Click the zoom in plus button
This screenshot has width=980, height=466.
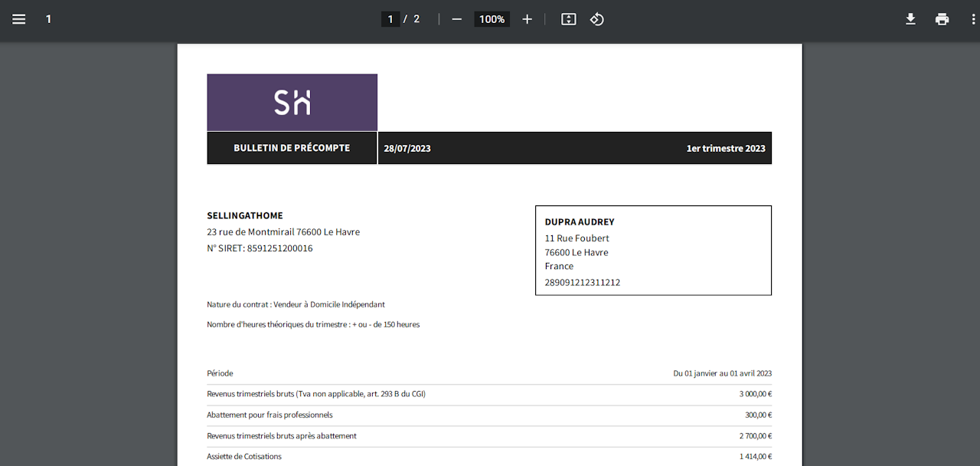(527, 19)
